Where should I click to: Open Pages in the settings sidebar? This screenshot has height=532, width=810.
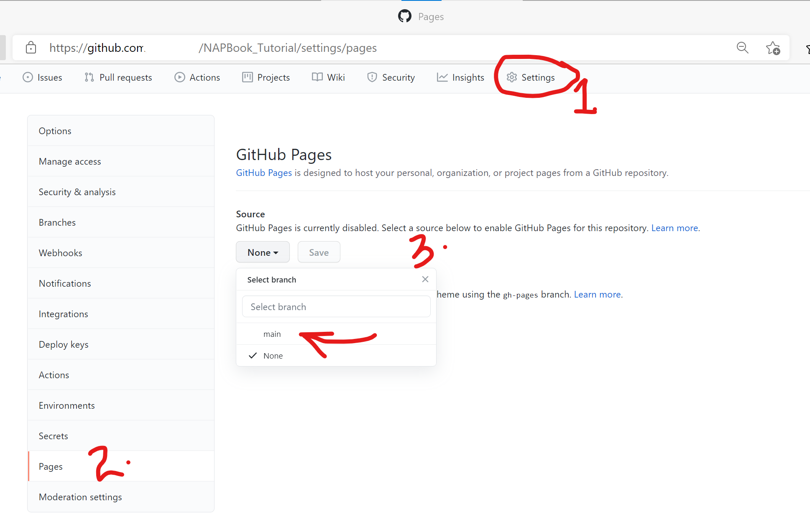(50, 466)
